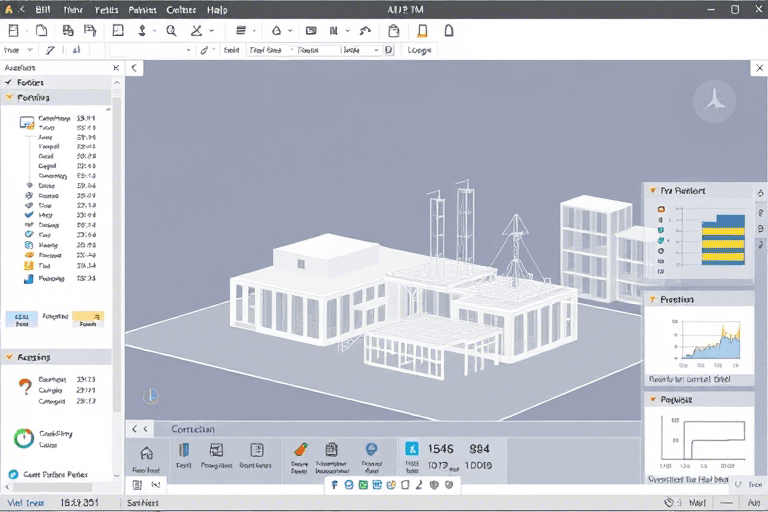Click the value 894 in the Correction panel
Viewport: 768px width, 512px height.
click(x=479, y=449)
